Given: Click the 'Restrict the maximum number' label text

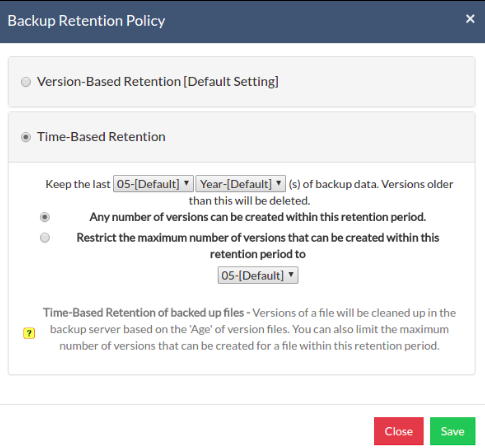Looking at the screenshot, I should (x=258, y=246).
